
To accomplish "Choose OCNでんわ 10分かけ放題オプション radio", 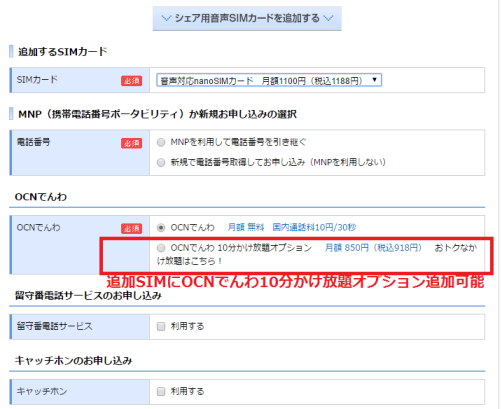I will [x=161, y=248].
